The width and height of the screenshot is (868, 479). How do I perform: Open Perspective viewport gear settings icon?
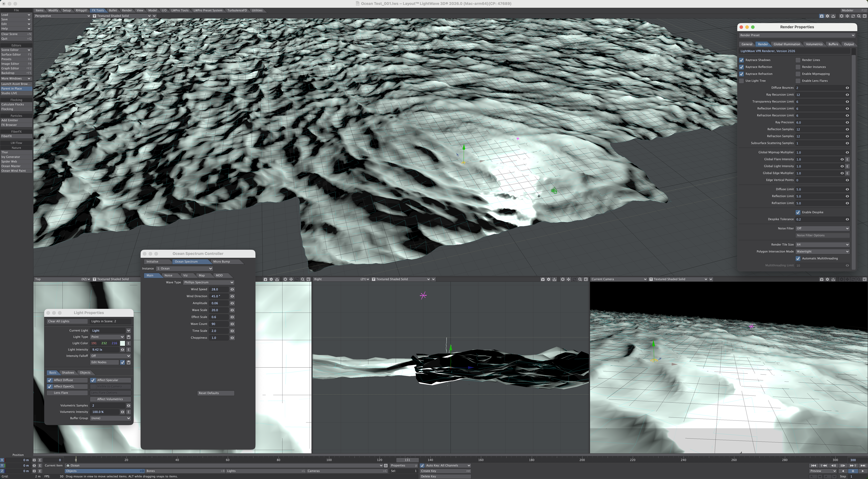(x=828, y=16)
